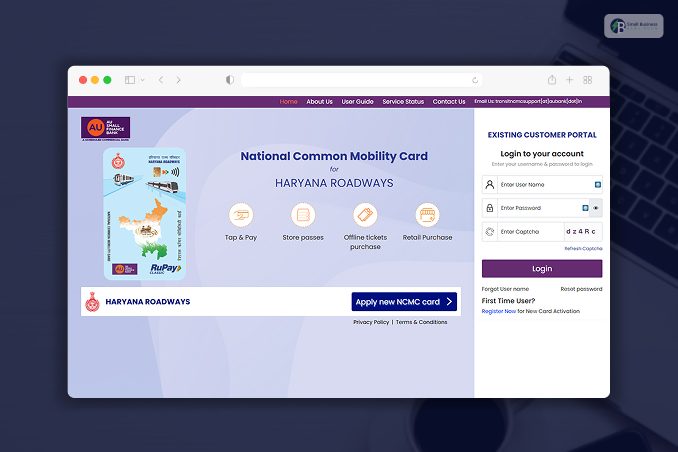Click the Register Now link
Image resolution: width=678 pixels, height=452 pixels.
click(x=499, y=311)
